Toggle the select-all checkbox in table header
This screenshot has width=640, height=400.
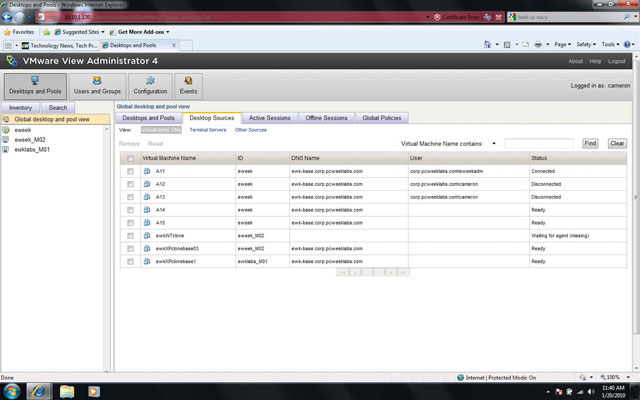[x=130, y=158]
